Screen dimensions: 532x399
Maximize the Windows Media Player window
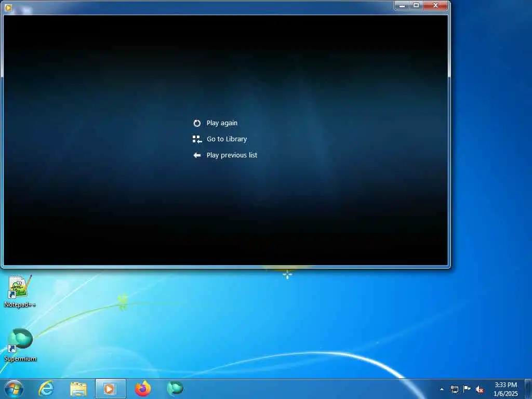tap(416, 5)
